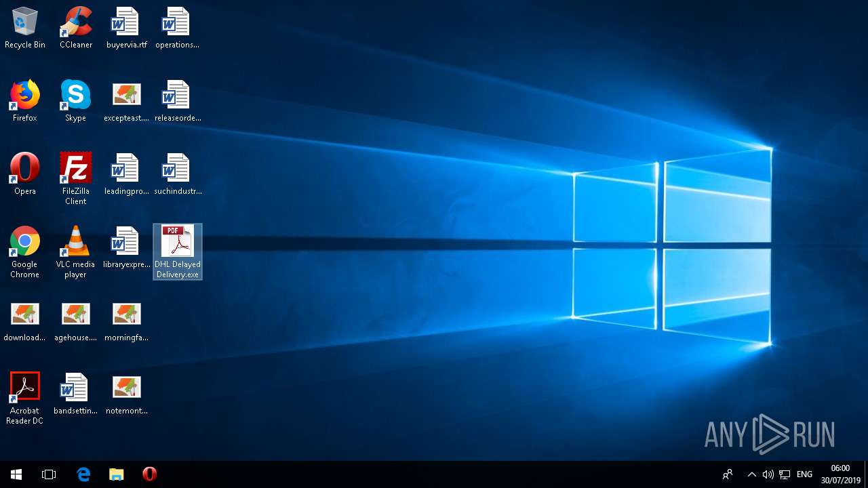Launch Opera from the taskbar
This screenshot has height=488, width=868.
tap(150, 474)
